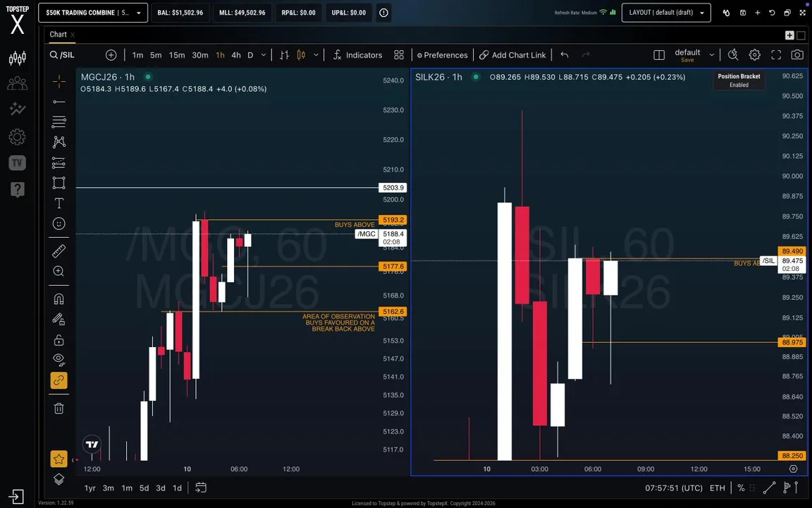Viewport: 812px width, 508px height.
Task: Add a new layout with the top bar plus
Action: coord(757,13)
